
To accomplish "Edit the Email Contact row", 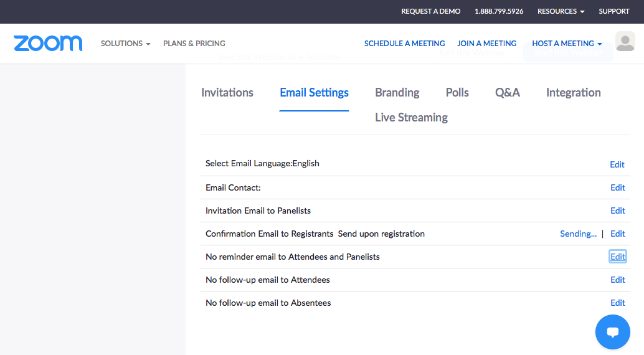I will click(617, 187).
